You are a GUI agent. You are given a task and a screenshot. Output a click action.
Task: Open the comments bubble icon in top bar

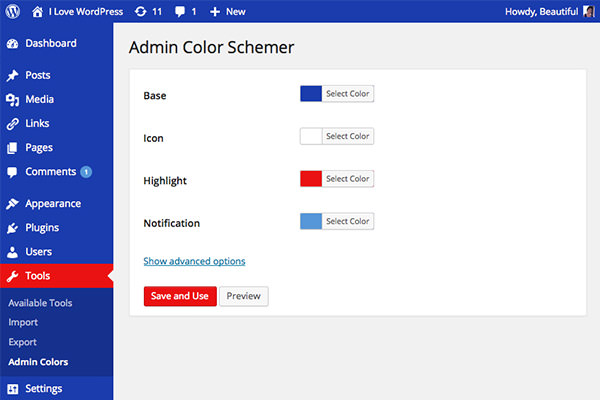click(x=179, y=12)
